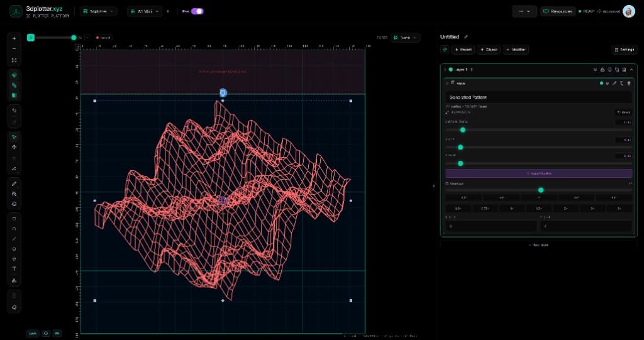Click the Uniform Scale slider handle
The height and width of the screenshot is (340, 644).
[463, 129]
